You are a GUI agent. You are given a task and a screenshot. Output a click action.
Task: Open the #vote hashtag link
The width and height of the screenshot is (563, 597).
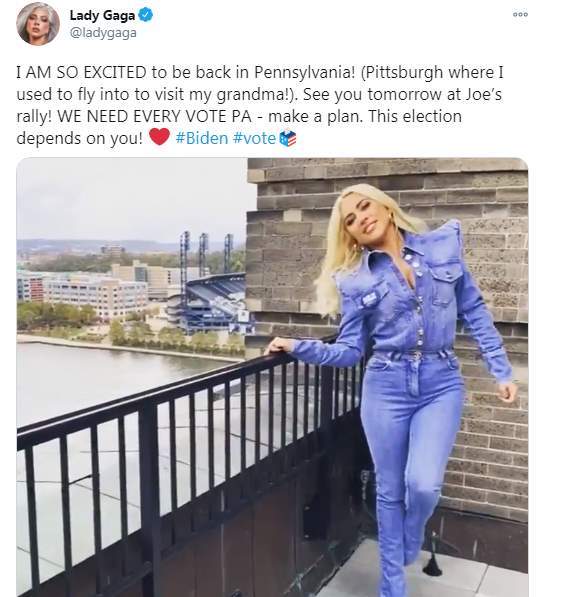[254, 138]
